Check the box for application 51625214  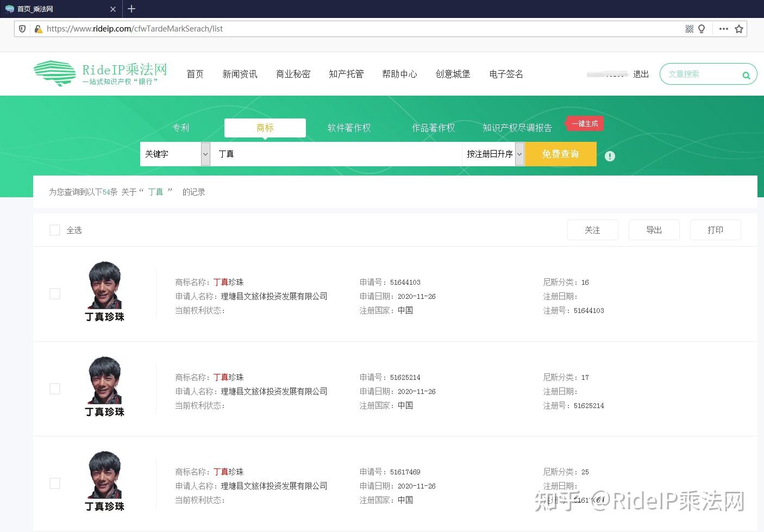pyautogui.click(x=55, y=389)
